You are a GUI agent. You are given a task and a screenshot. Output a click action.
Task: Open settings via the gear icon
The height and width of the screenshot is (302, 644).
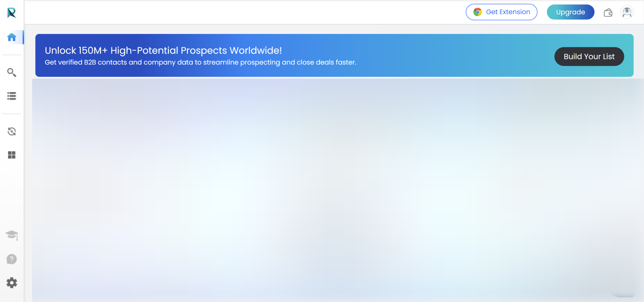(x=12, y=283)
